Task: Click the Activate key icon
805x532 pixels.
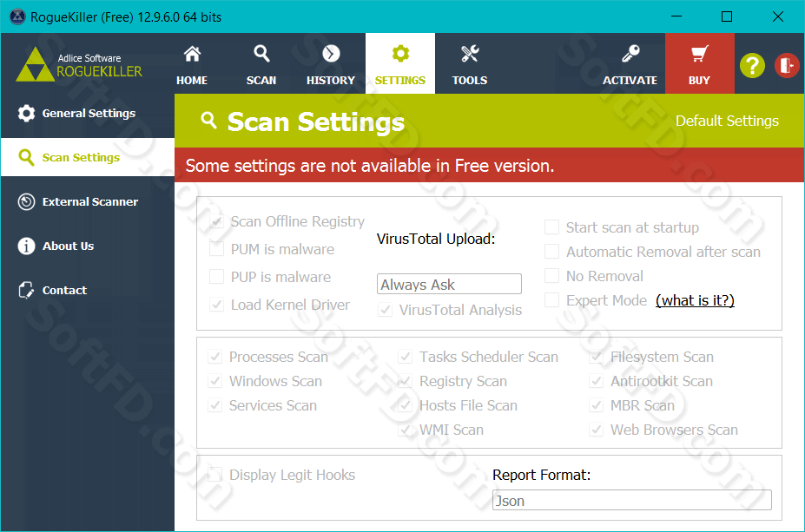Action: click(630, 53)
